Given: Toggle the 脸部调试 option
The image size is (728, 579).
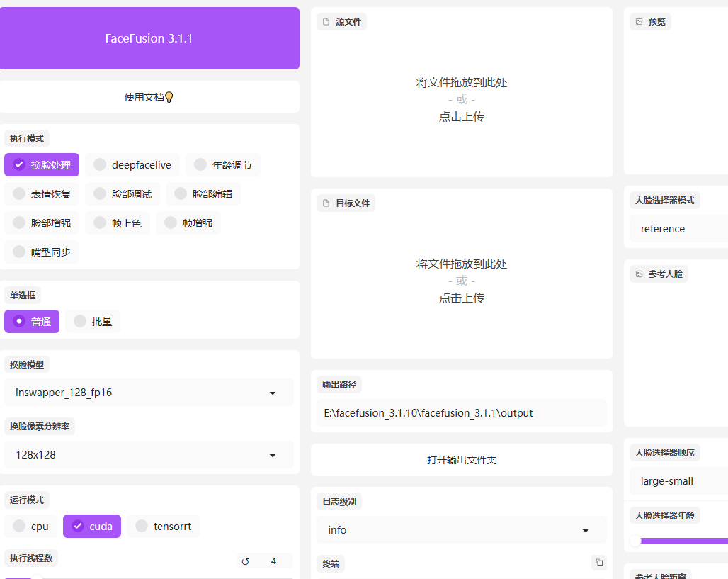Looking at the screenshot, I should tap(123, 194).
